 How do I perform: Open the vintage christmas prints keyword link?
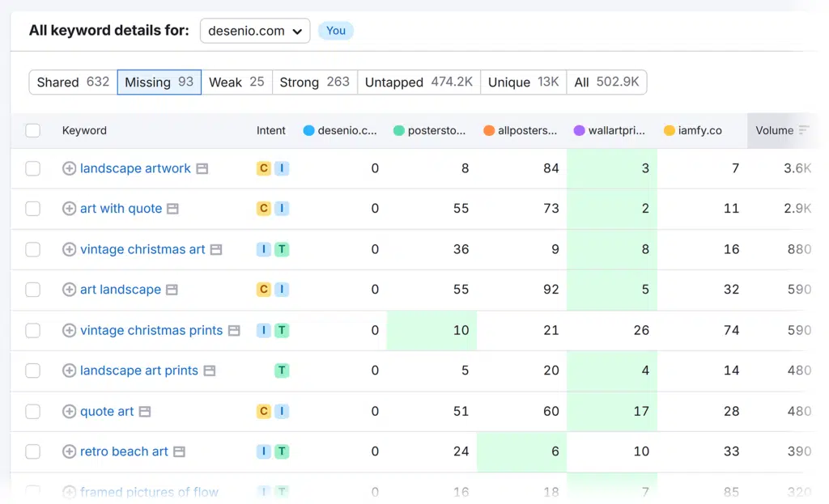(x=151, y=330)
